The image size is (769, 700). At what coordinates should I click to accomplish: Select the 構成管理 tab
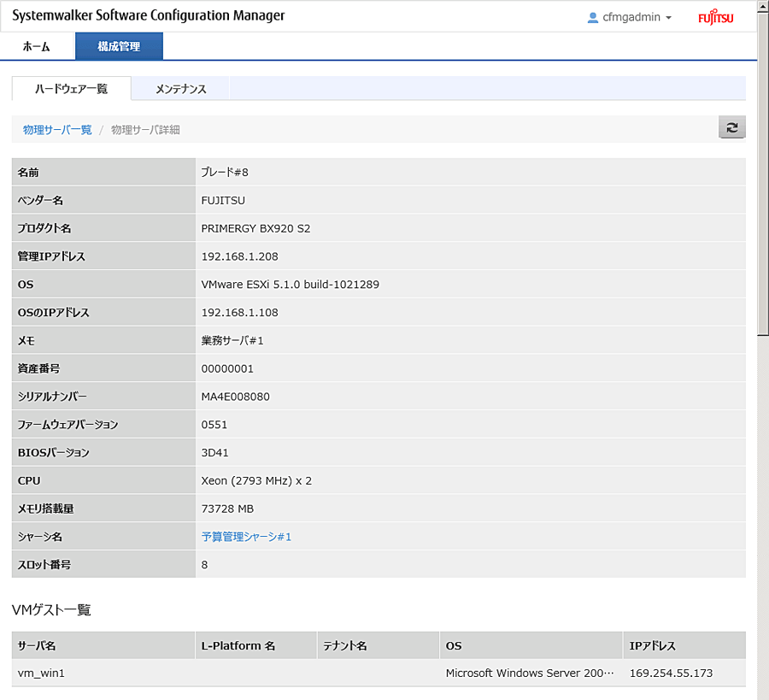[x=119, y=47]
